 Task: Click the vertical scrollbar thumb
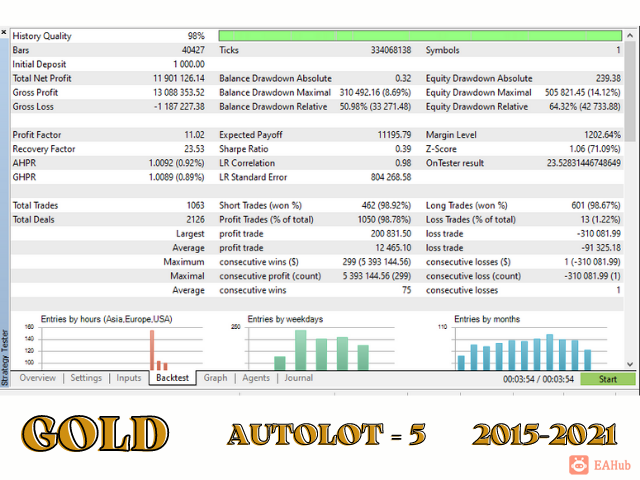(x=630, y=91)
